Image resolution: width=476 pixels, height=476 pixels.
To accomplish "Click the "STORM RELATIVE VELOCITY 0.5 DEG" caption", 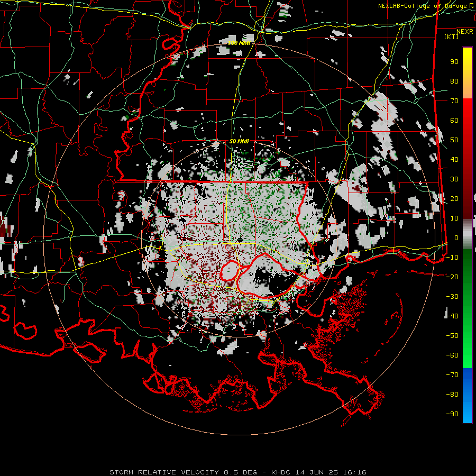I will [x=183, y=472].
